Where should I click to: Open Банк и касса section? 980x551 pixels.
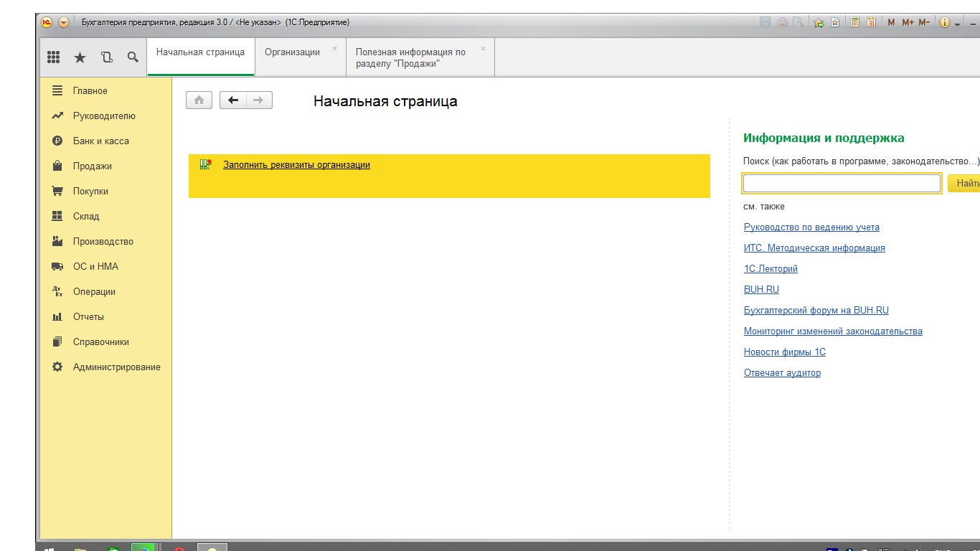point(106,141)
